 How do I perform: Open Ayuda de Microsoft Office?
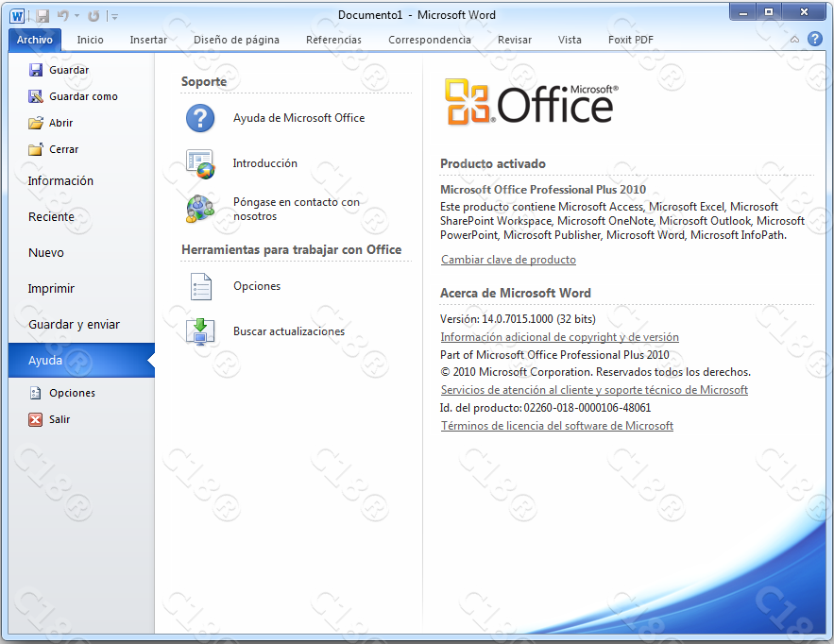pyautogui.click(x=297, y=118)
